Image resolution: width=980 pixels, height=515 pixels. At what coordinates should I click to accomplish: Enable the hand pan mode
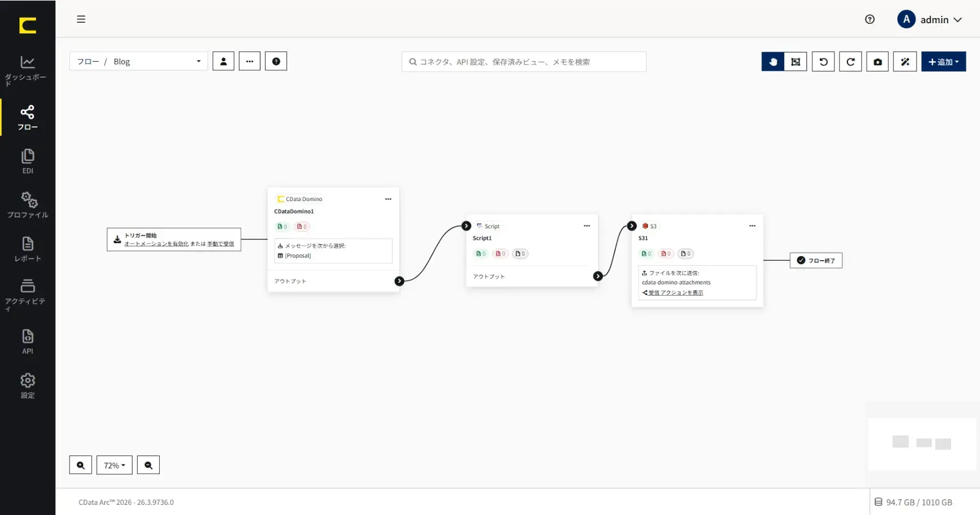click(x=773, y=62)
